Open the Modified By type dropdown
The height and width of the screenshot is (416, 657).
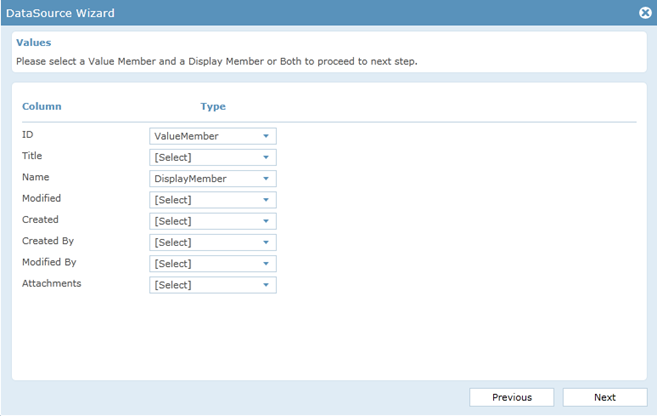pyautogui.click(x=212, y=264)
